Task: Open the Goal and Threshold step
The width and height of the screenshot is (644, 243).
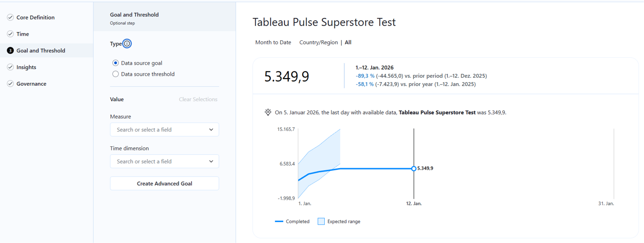Action: 41,51
